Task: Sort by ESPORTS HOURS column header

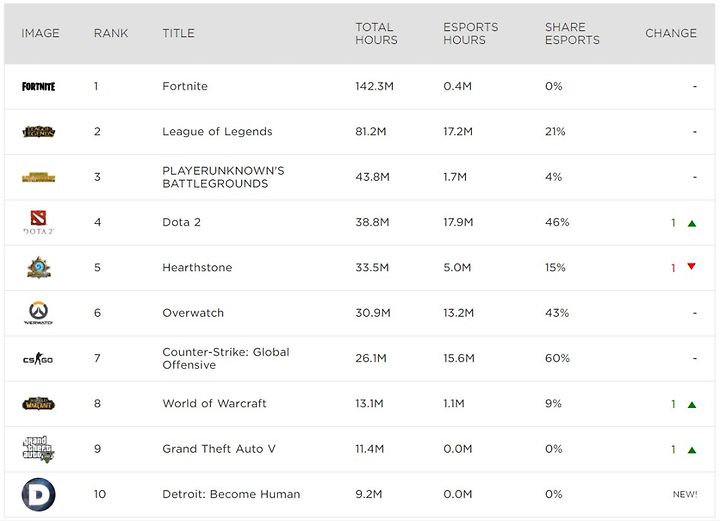Action: click(x=471, y=34)
